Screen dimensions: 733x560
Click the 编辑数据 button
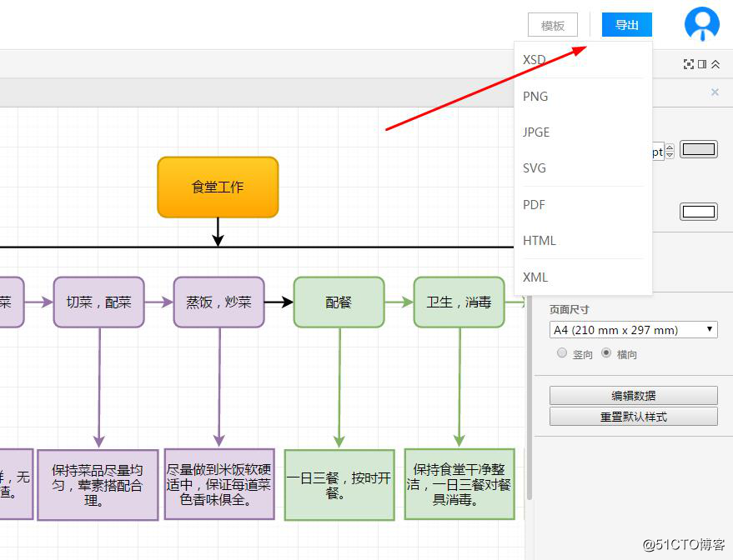click(x=634, y=396)
